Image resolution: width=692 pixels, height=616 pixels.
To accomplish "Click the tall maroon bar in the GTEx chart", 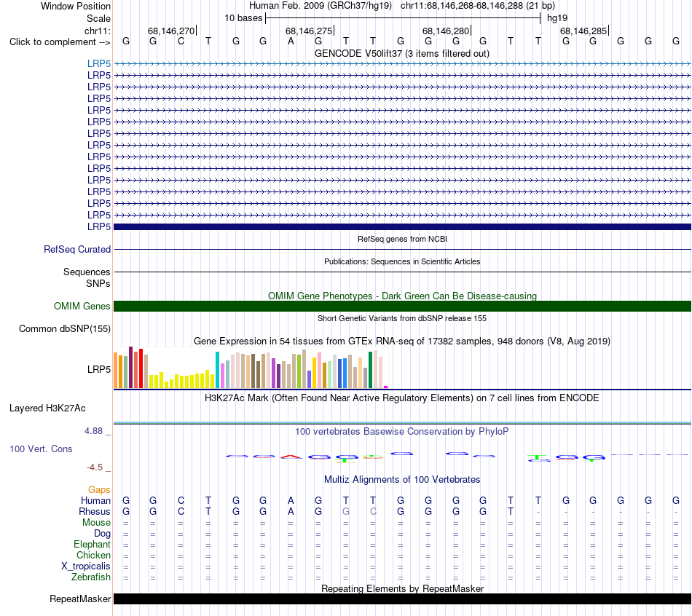I will click(x=130, y=367).
